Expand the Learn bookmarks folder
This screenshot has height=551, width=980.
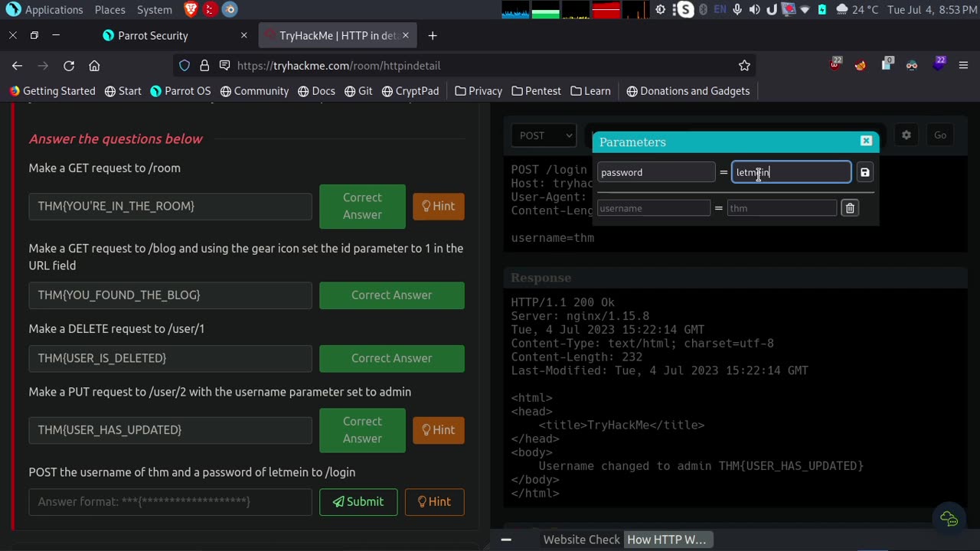coord(590,91)
